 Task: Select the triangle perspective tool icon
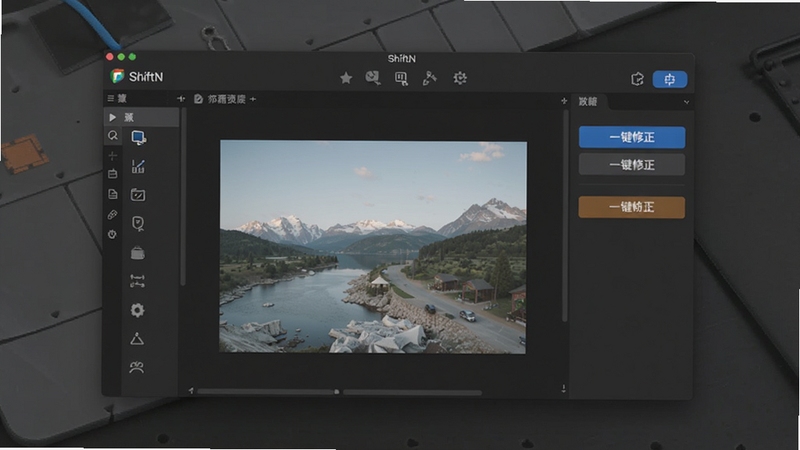click(137, 339)
